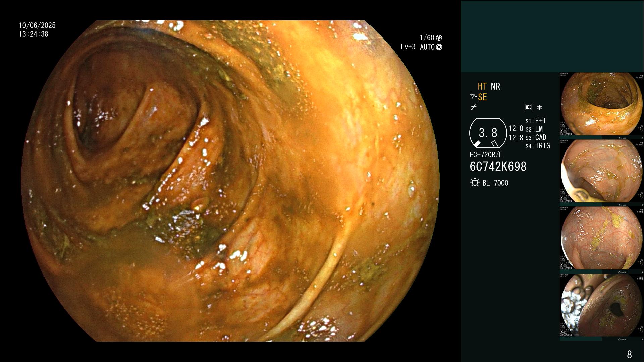Click the tone curve icon below SE
The width and height of the screenshot is (644, 362).
[x=474, y=107]
